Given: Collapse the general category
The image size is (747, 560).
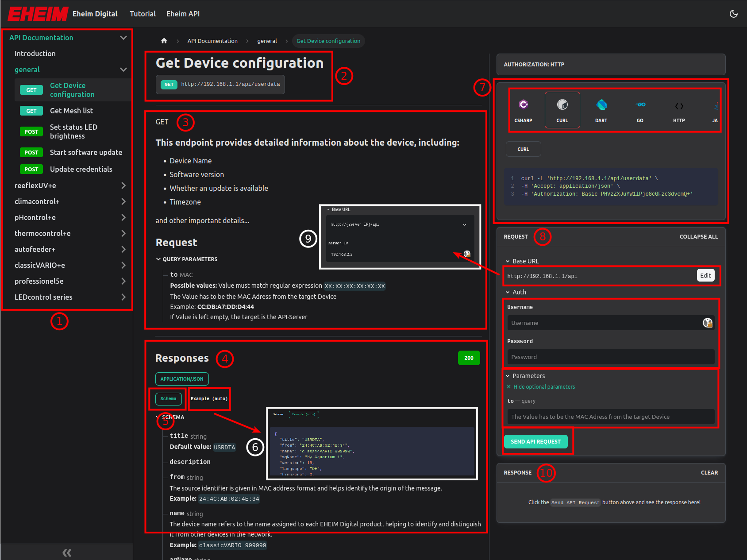Looking at the screenshot, I should pos(123,70).
